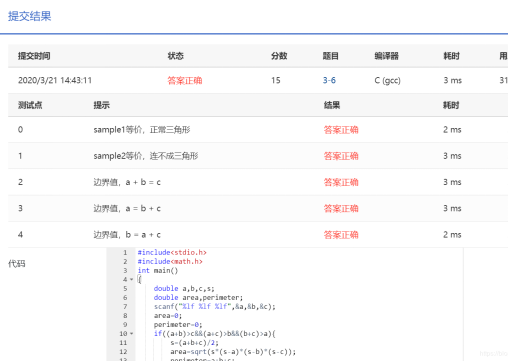
Task: Click the 测试点 column header
Action: coord(30,105)
